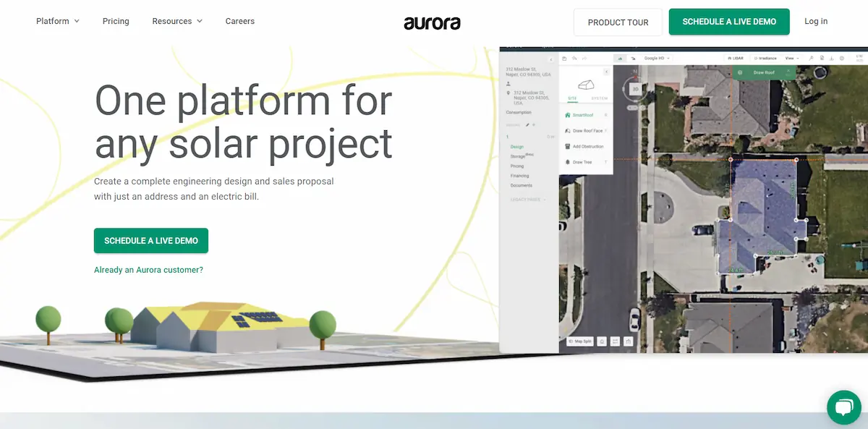This screenshot has height=429, width=868.
Task: Select the Add Obstruction tool
Action: pos(586,146)
